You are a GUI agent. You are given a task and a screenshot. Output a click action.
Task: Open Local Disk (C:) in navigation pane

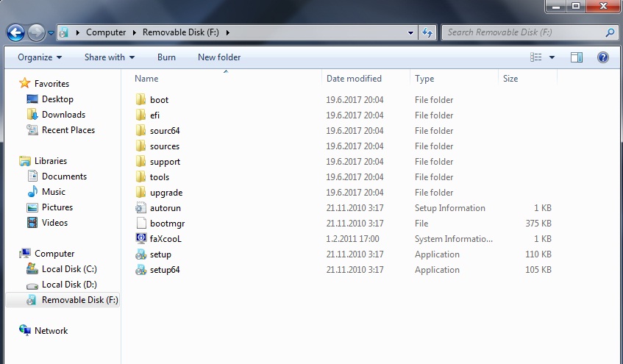(x=70, y=269)
